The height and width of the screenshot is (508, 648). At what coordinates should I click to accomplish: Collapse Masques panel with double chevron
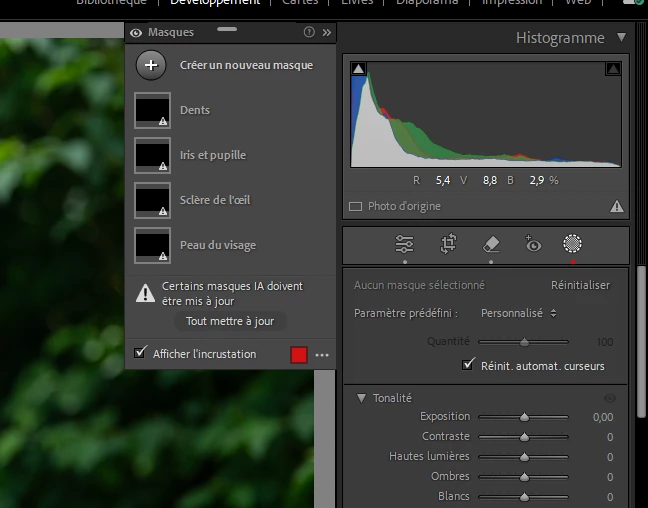326,32
